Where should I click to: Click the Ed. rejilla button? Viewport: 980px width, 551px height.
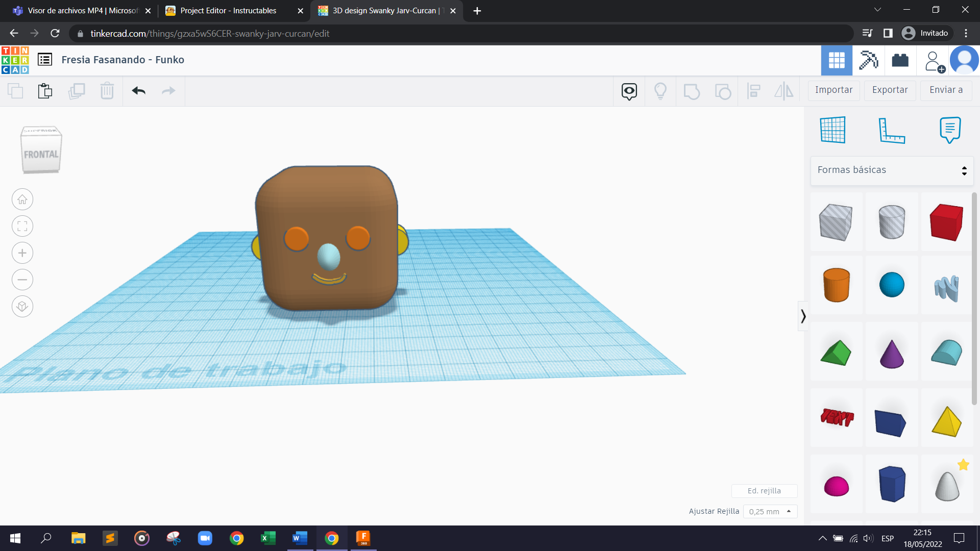(764, 491)
